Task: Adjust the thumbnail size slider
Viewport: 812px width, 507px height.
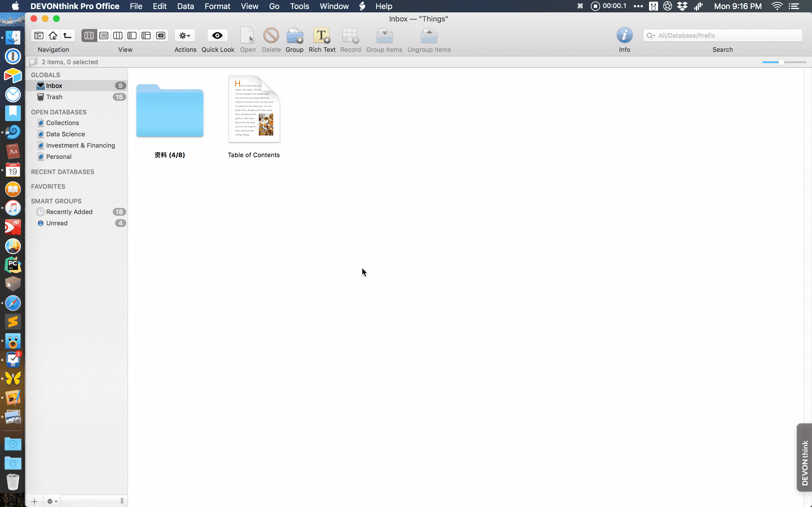Action: coord(782,62)
